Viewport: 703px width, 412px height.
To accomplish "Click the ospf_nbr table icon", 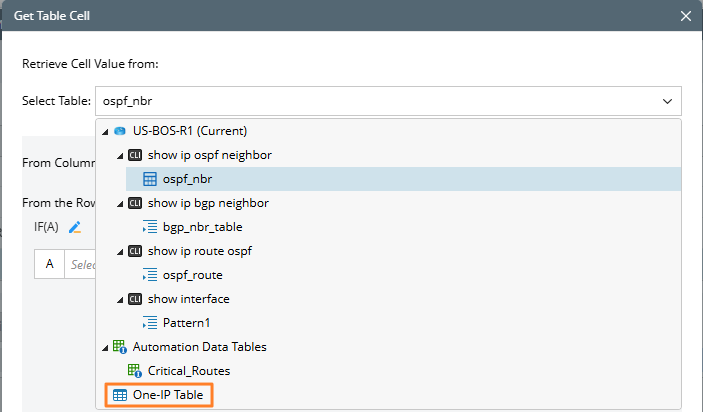I will pyautogui.click(x=150, y=179).
